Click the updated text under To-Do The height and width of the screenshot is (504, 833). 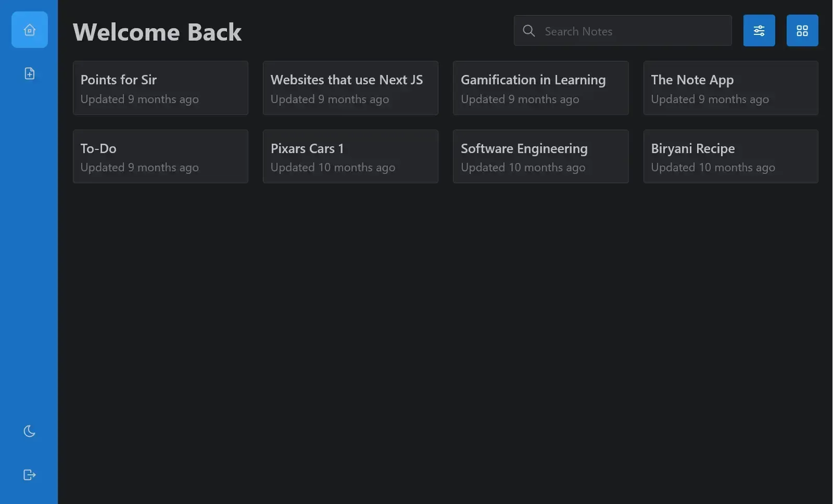click(x=140, y=168)
